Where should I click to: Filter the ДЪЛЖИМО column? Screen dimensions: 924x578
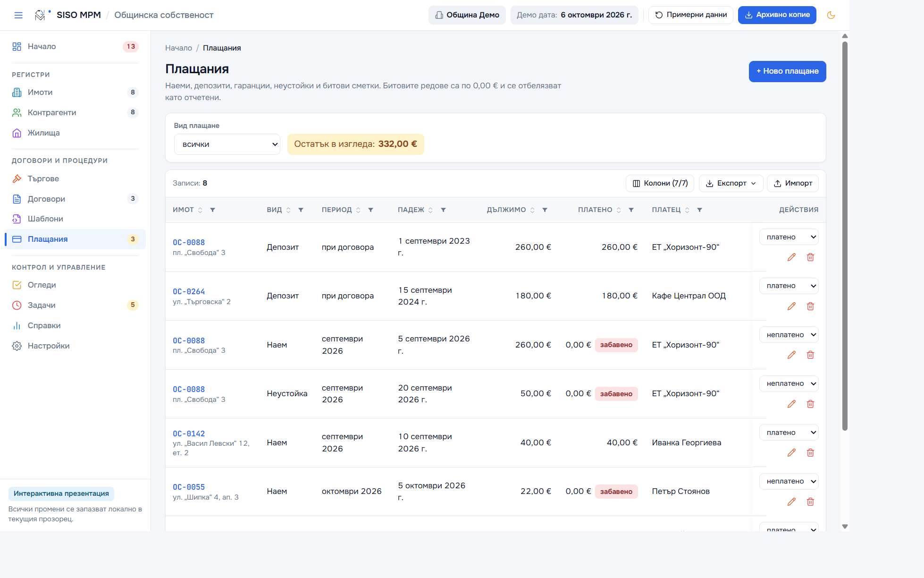545,210
